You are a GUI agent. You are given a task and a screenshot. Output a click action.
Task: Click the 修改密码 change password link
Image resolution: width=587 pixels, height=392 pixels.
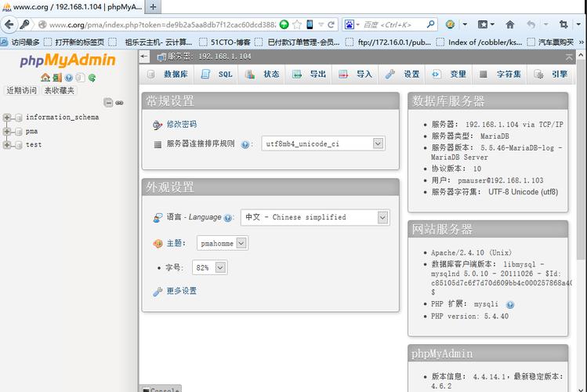pos(182,125)
